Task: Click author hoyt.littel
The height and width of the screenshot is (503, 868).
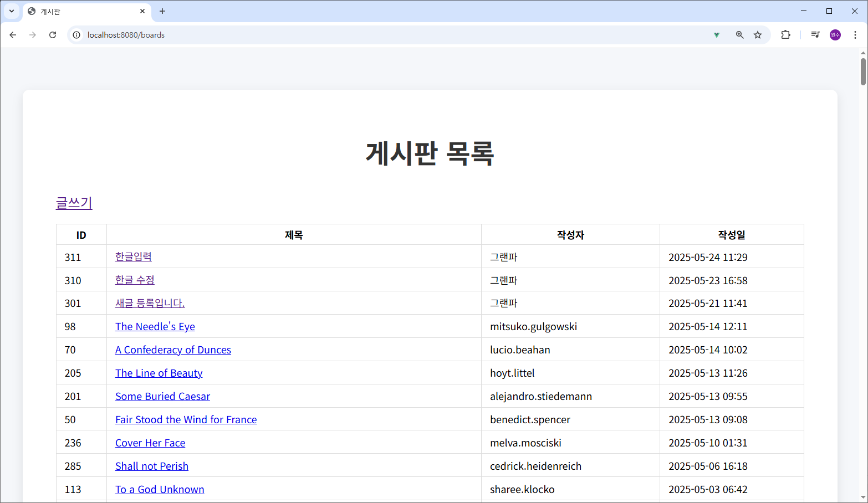Action: 512,373
